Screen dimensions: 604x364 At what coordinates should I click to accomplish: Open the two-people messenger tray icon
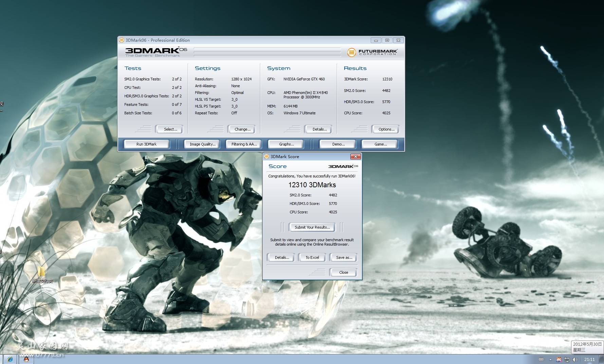[x=559, y=359]
